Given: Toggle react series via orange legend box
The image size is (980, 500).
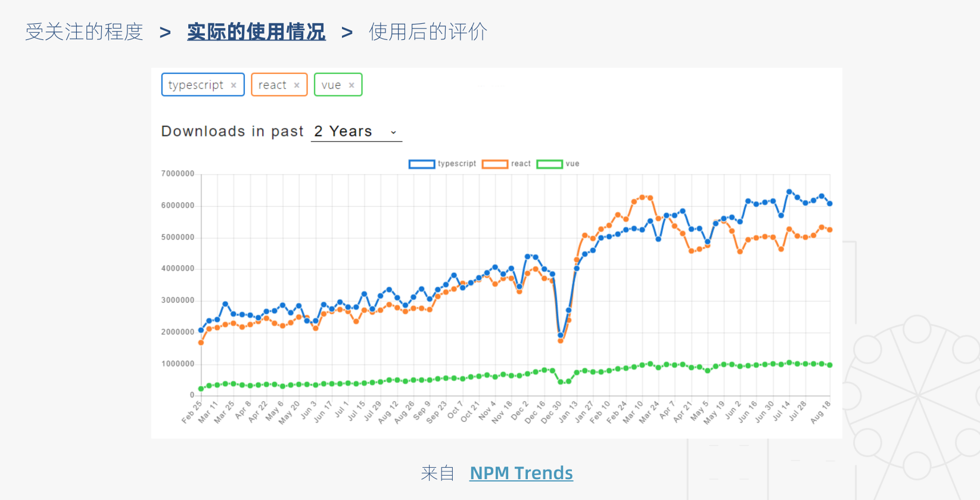Looking at the screenshot, I should coord(495,164).
